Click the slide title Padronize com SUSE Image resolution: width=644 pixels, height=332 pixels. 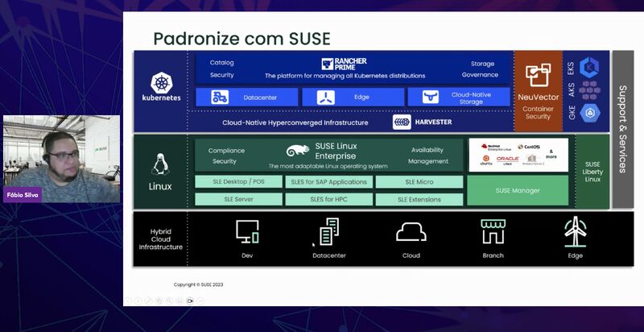[x=242, y=39]
